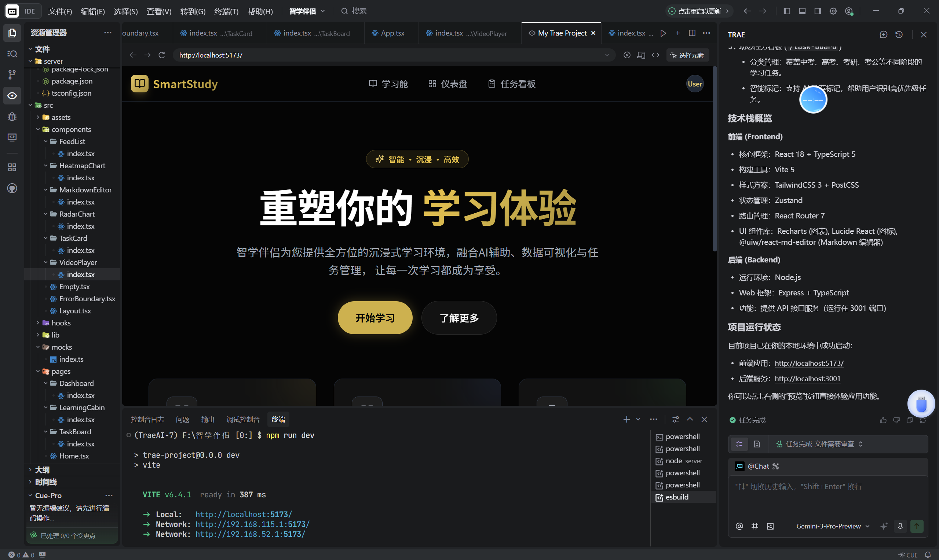Click the 开始学习 button
939x560 pixels.
pyautogui.click(x=374, y=318)
